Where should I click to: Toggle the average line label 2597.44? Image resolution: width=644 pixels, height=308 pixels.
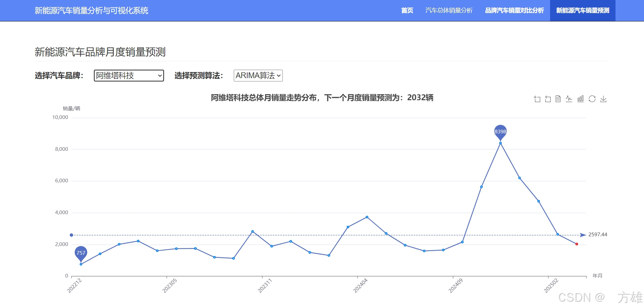(x=598, y=235)
